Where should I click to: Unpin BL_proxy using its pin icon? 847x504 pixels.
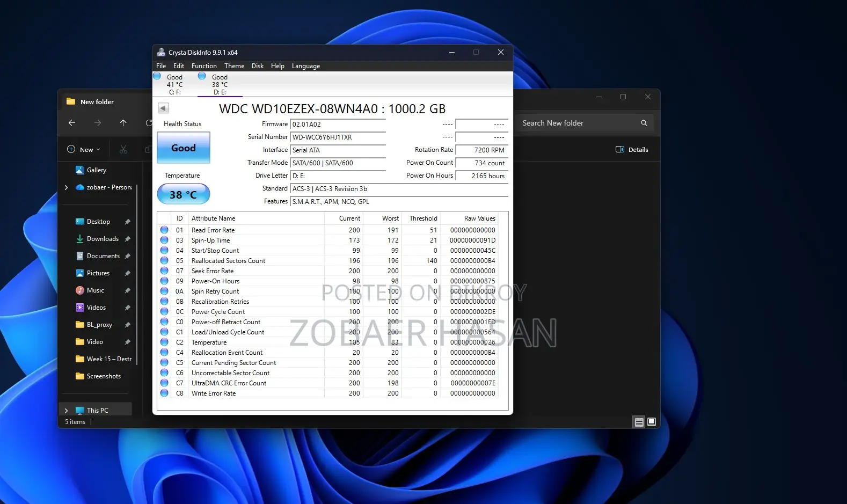click(x=128, y=325)
